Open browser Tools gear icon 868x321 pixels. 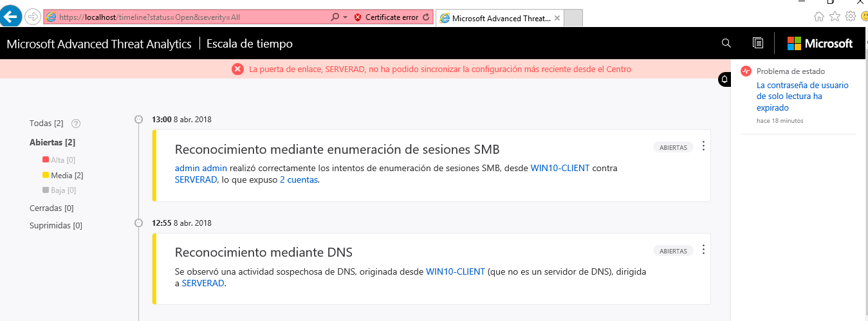[850, 17]
